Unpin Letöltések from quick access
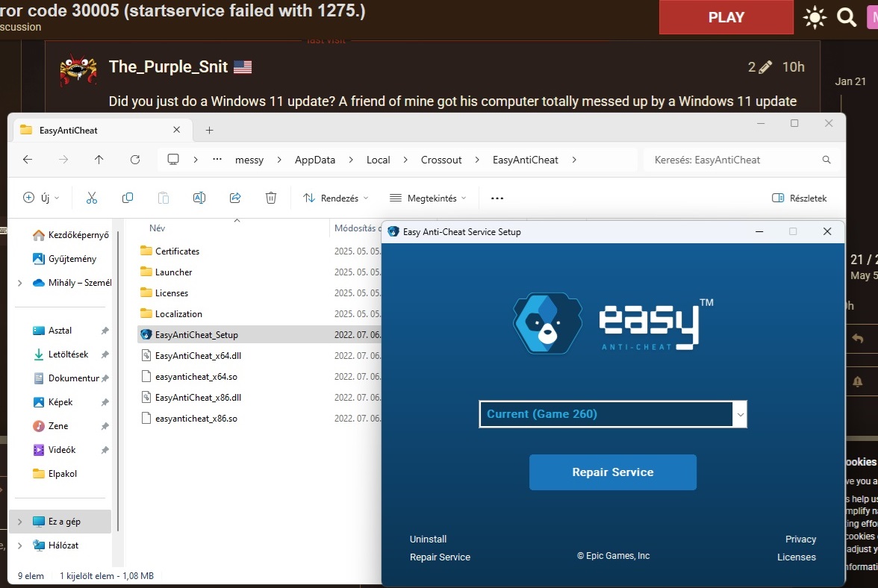This screenshot has height=588, width=878. [x=105, y=354]
